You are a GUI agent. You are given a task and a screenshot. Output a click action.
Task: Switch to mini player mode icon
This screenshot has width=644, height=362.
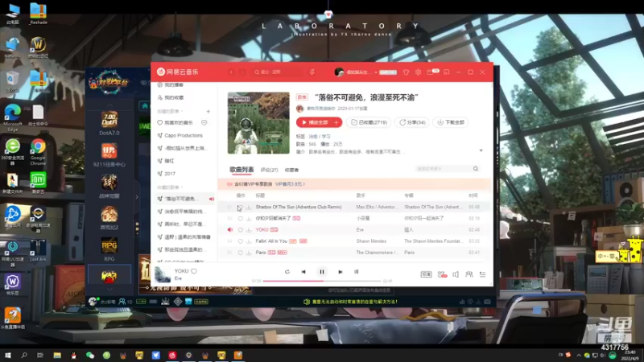pyautogui.click(x=447, y=72)
